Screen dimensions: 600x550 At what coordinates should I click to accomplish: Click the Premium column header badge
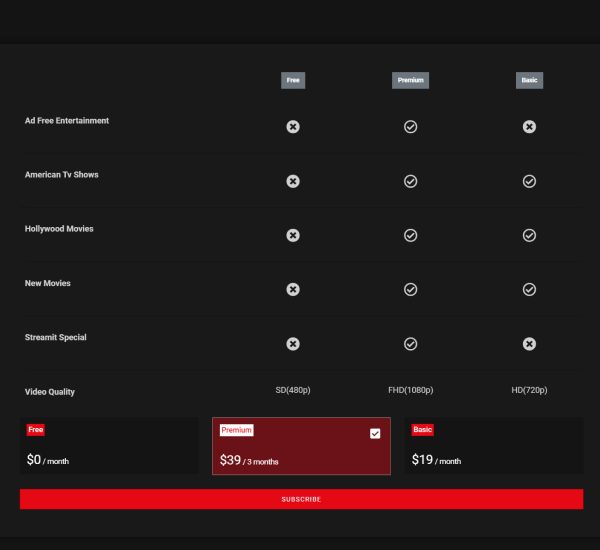click(410, 81)
